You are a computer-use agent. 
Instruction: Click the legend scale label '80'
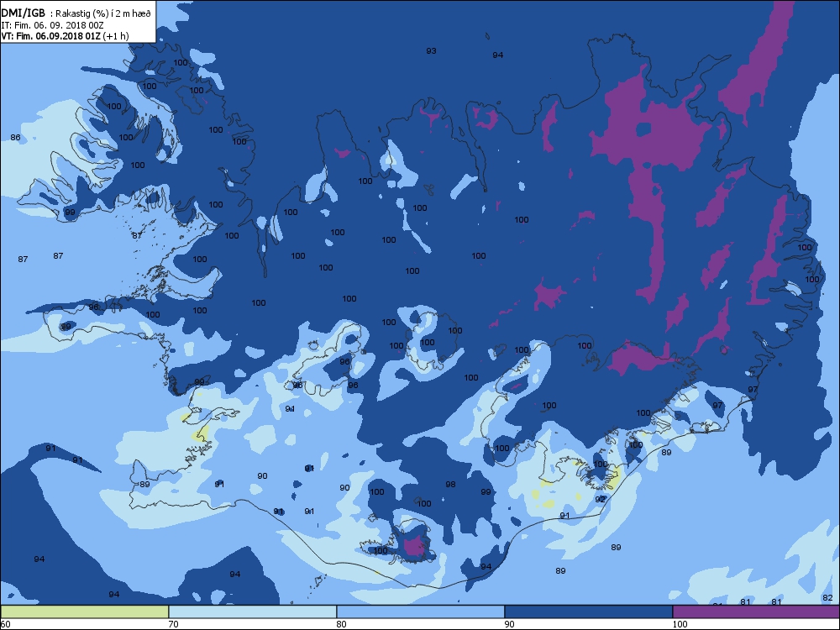click(341, 623)
